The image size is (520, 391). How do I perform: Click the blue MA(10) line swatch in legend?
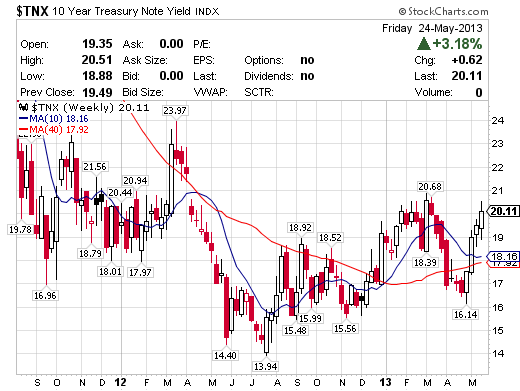point(24,119)
